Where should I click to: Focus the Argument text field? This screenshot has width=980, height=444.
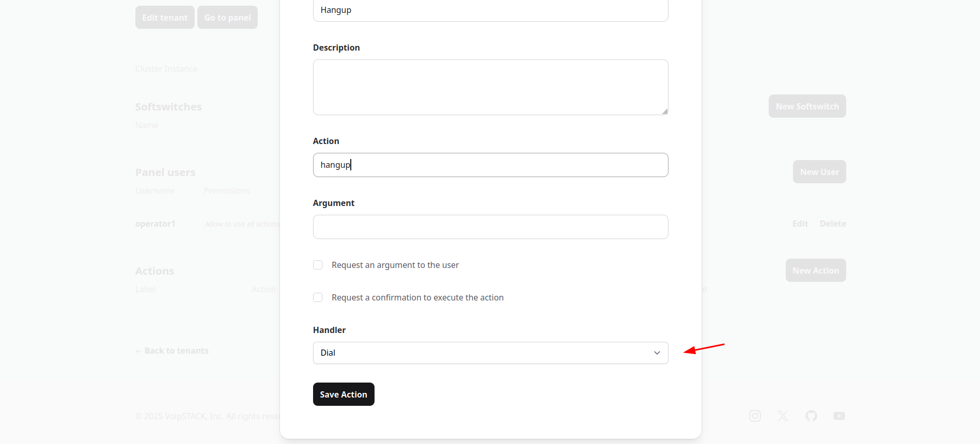coord(490,227)
